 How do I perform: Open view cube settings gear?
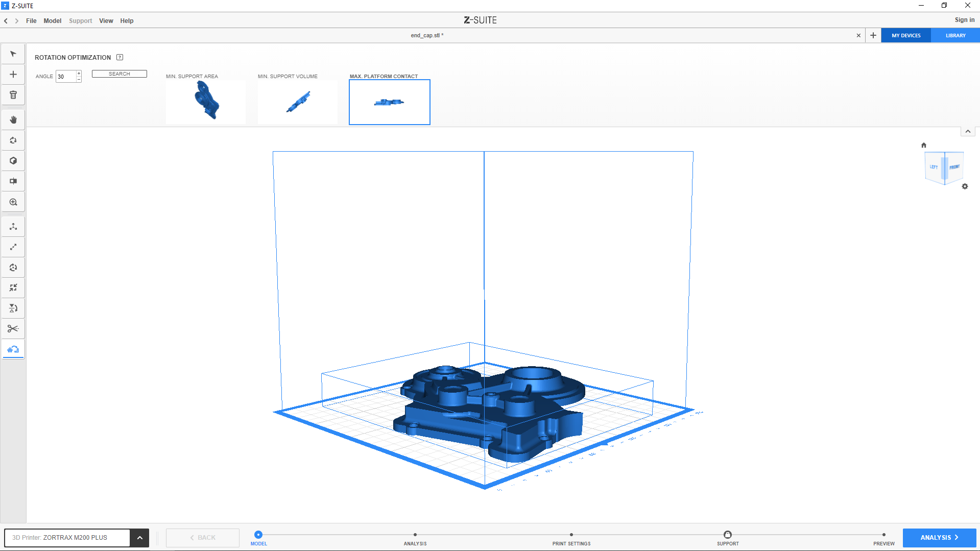[965, 186]
